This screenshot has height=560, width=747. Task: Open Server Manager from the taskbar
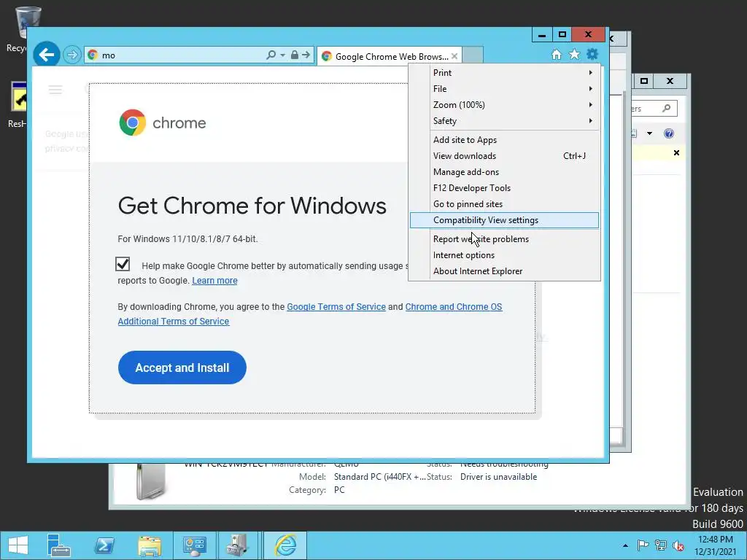coord(58,545)
